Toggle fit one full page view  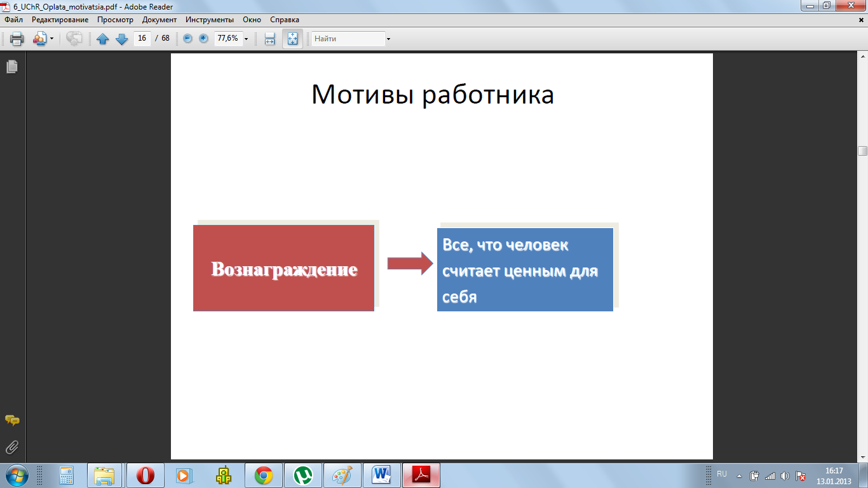(x=292, y=39)
